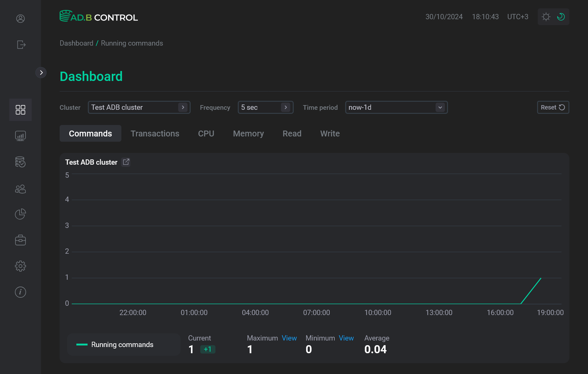The height and width of the screenshot is (374, 588).
Task: Open the Cluster dropdown showing Test ADB cluster
Action: pyautogui.click(x=139, y=107)
